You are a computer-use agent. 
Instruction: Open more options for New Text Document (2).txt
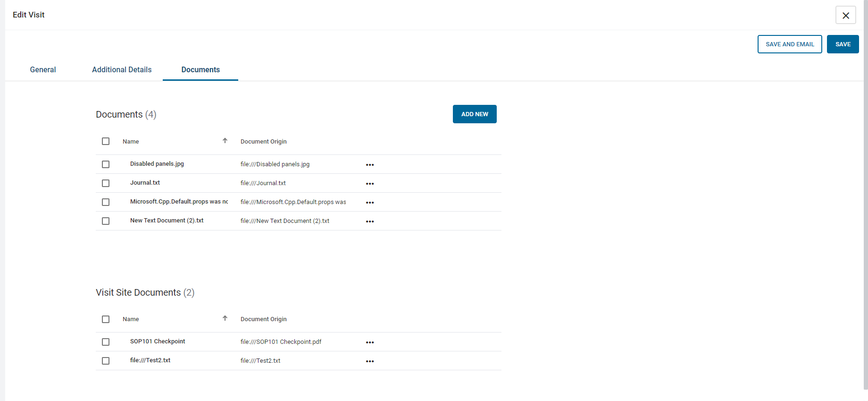370,222
